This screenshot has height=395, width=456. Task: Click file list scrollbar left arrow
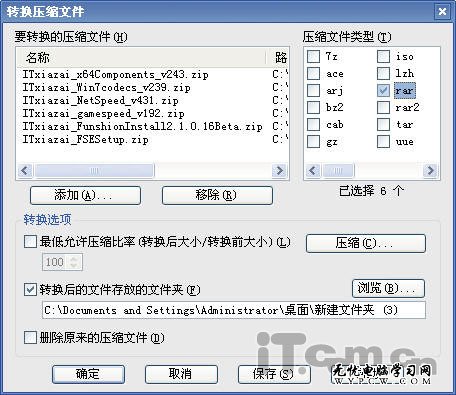pos(25,171)
